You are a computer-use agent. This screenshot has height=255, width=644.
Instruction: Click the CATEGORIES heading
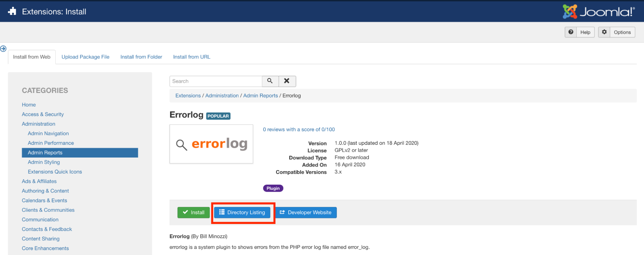click(45, 90)
